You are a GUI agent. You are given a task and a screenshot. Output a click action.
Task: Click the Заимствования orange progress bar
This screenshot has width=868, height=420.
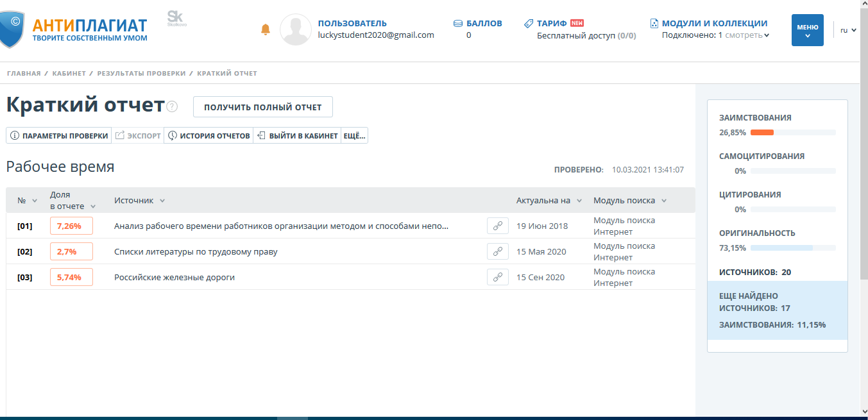(x=762, y=133)
